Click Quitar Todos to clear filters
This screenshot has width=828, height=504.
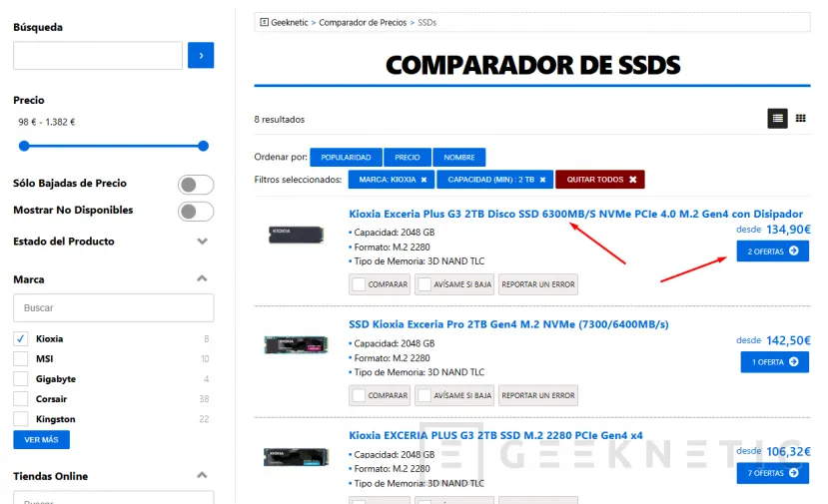click(x=600, y=180)
